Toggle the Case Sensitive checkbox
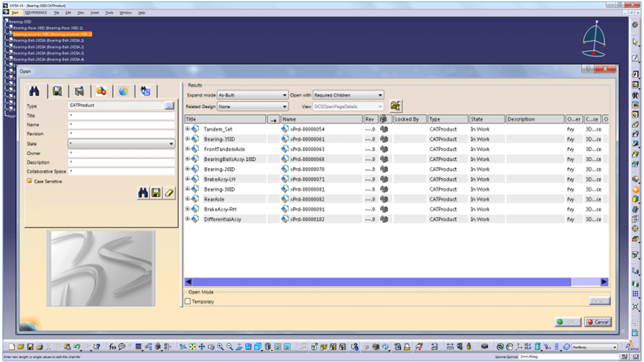 pos(30,181)
